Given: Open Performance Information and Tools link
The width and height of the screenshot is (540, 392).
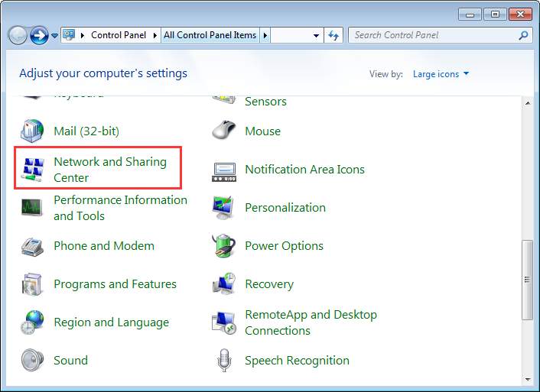Looking at the screenshot, I should point(121,208).
